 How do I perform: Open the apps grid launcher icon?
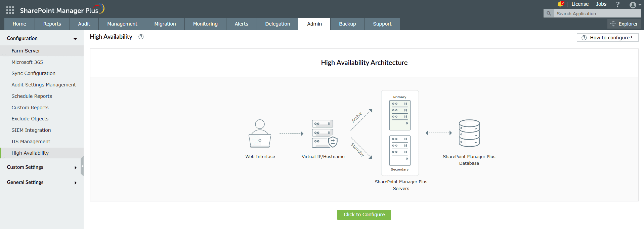tap(10, 10)
